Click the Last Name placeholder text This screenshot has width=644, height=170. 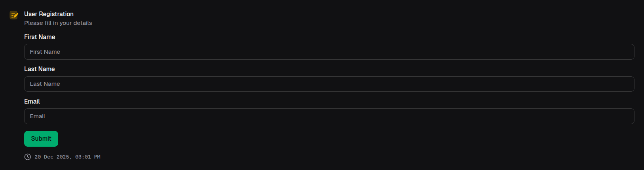[x=45, y=84]
